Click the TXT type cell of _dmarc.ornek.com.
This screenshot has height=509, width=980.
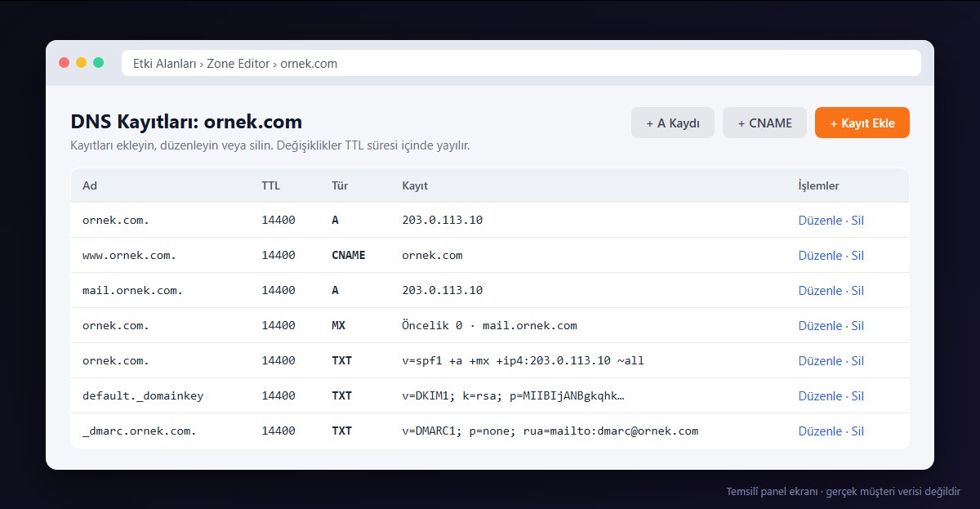pos(341,431)
